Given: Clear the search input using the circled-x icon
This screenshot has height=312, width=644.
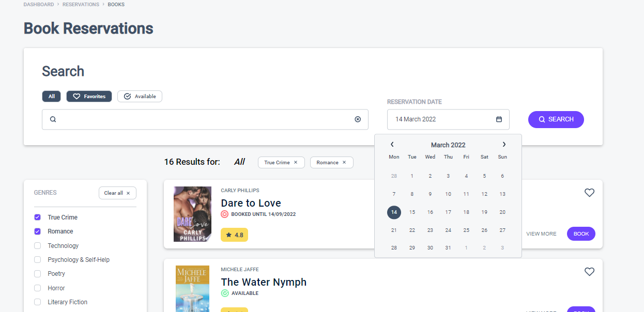Looking at the screenshot, I should click(x=358, y=119).
